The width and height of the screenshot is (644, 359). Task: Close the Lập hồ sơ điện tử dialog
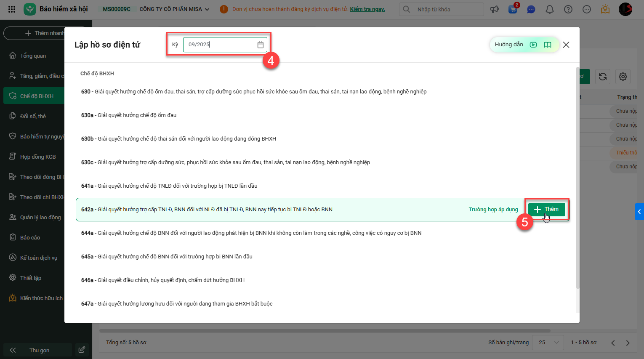[x=566, y=45]
